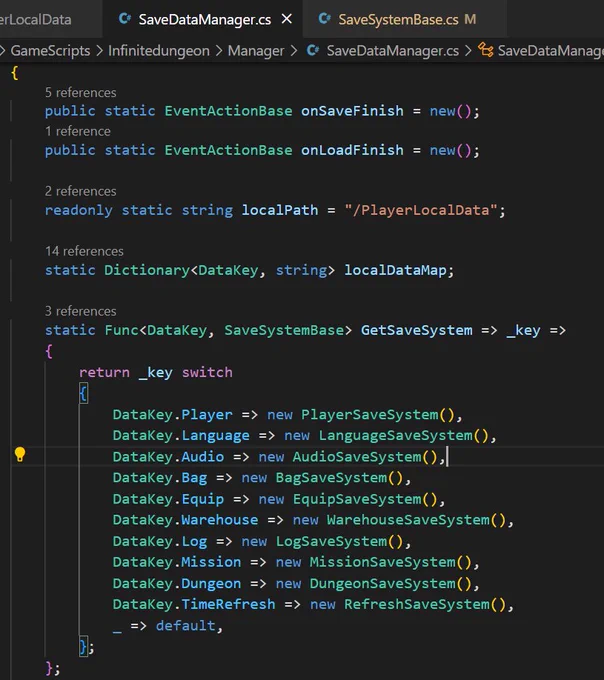
Task: Open the '3 references' code lens
Action: [81, 311]
